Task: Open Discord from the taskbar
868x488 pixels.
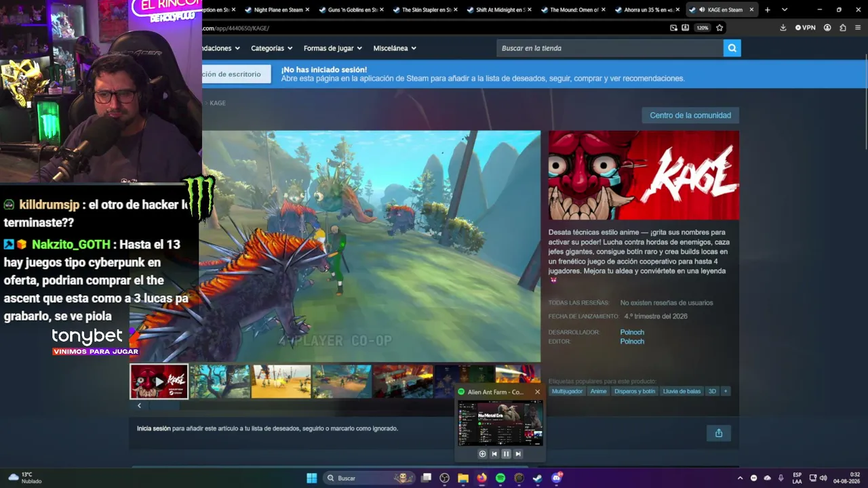Action: click(557, 478)
